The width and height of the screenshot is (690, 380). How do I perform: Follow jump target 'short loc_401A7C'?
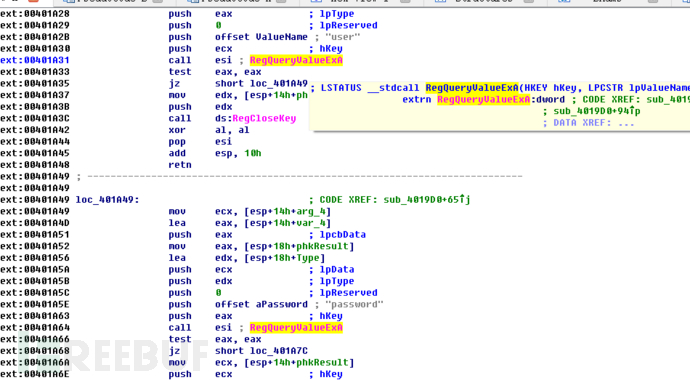tap(261, 351)
